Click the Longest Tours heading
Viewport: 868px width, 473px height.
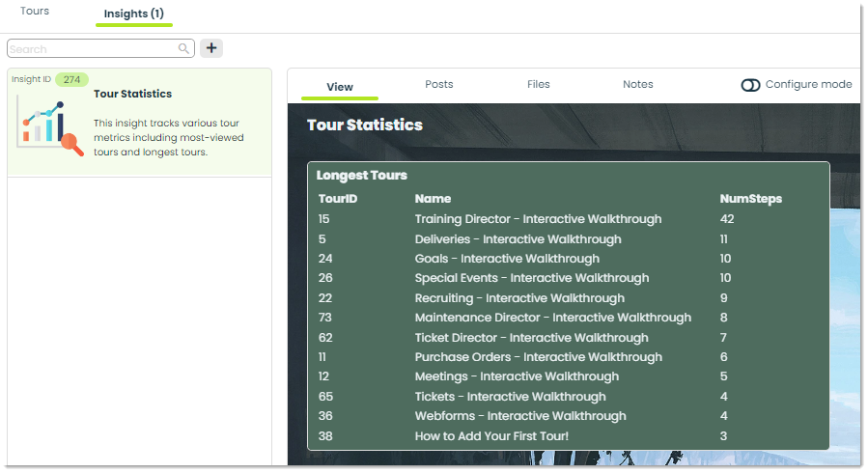click(361, 176)
